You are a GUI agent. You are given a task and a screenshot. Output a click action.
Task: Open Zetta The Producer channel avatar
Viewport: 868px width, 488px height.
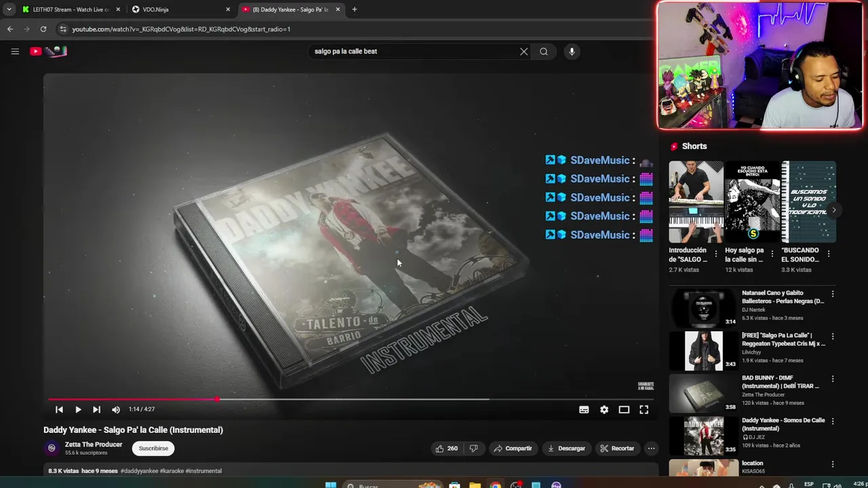pos(52,448)
